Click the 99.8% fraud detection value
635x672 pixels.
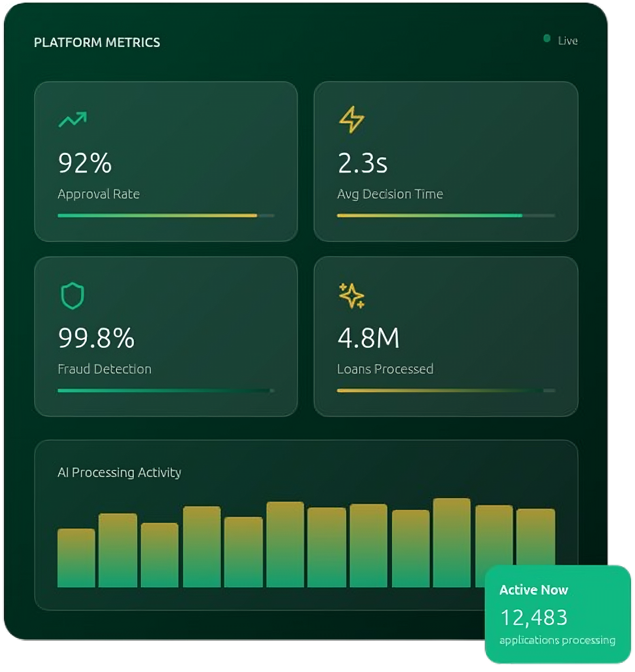coord(96,338)
